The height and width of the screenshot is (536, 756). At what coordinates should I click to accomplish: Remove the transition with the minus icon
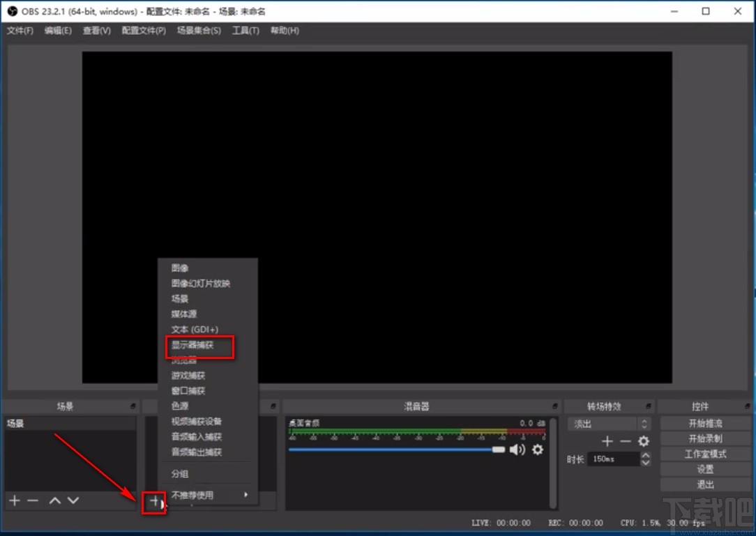pos(625,441)
